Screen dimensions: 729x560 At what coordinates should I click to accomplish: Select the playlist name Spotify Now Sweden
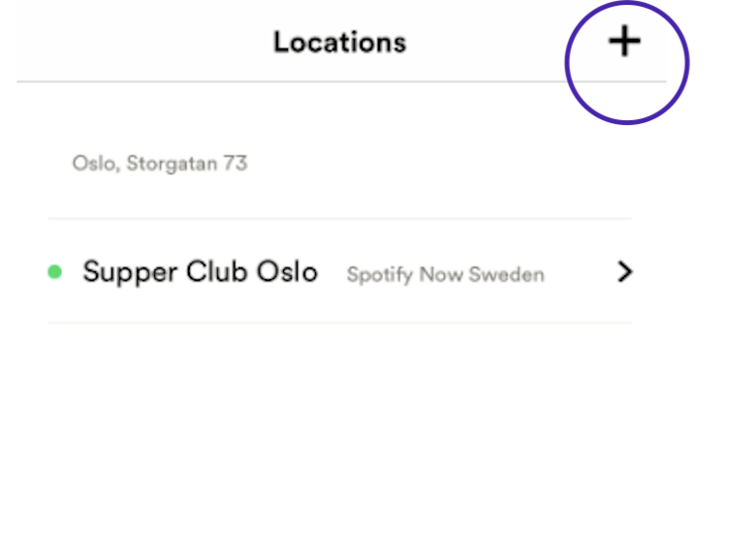coord(445,275)
